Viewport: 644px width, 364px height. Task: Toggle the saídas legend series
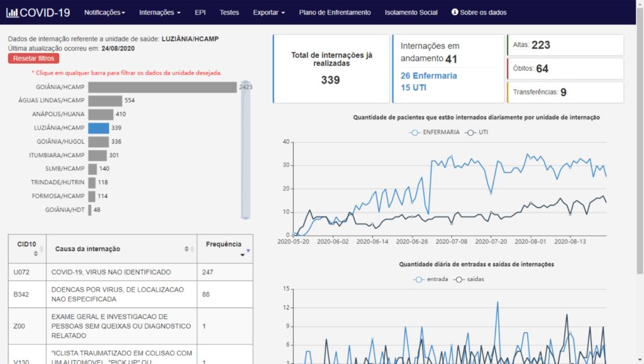469,279
